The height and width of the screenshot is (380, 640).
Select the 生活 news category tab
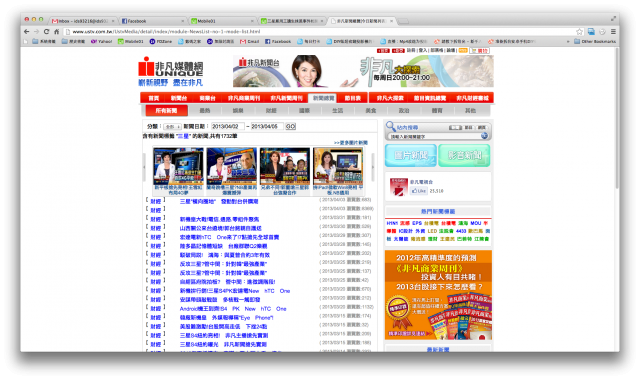pos(338,111)
